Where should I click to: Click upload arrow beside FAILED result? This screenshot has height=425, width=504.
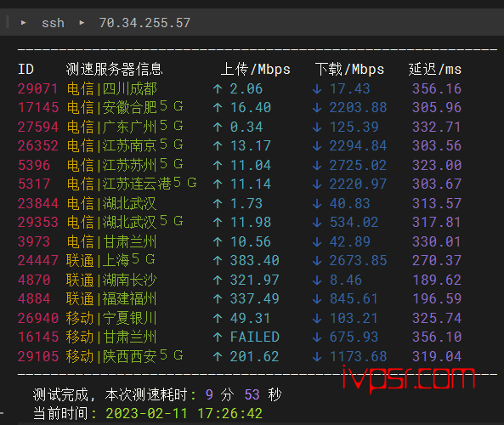[218, 337]
